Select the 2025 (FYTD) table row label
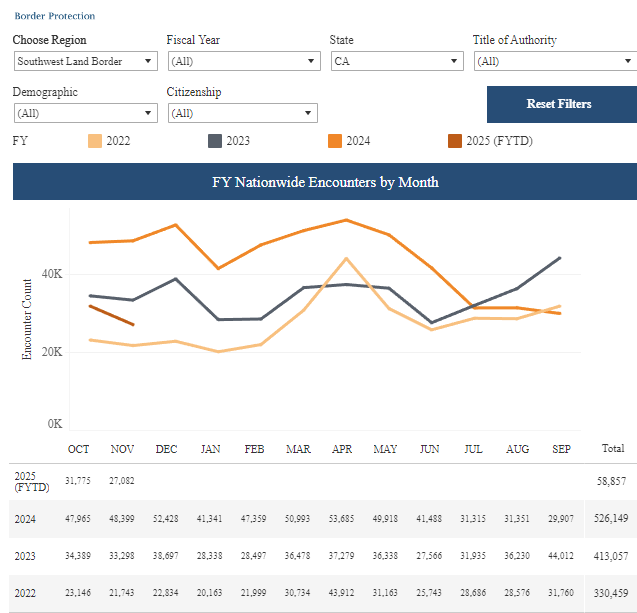 32,481
